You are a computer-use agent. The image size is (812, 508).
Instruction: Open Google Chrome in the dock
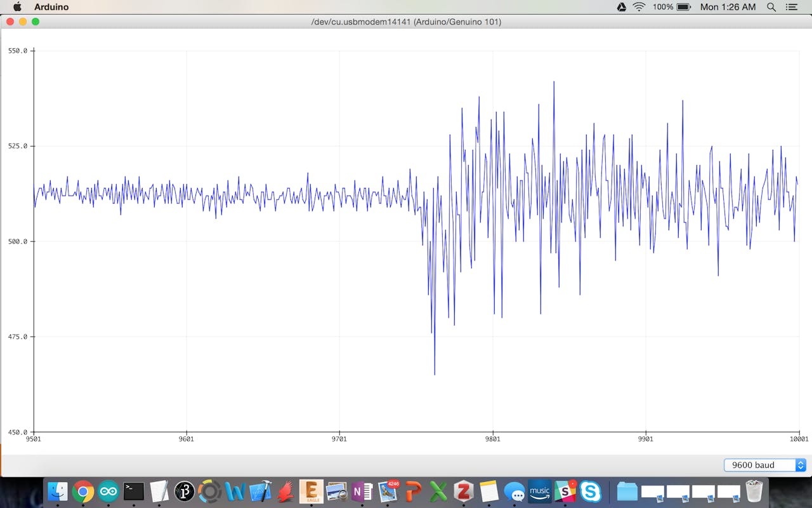[82, 491]
